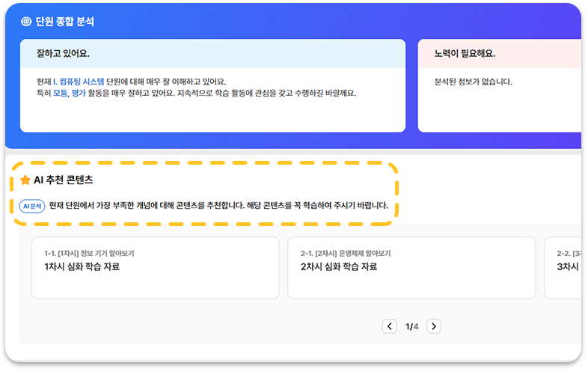This screenshot has width=588, height=372.
Task: Click the 2-1. [2차시] 운영체제 알아보기 subtitle
Action: point(346,254)
